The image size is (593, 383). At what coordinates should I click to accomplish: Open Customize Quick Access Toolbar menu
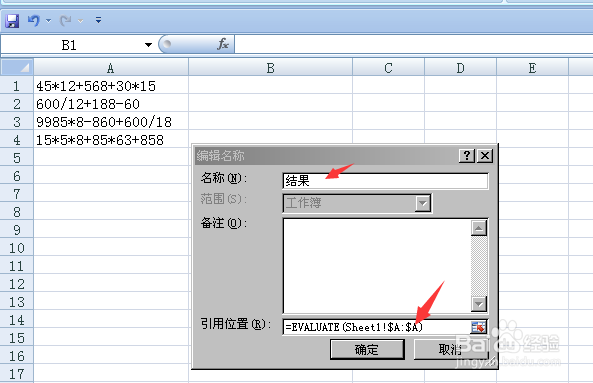[98, 20]
